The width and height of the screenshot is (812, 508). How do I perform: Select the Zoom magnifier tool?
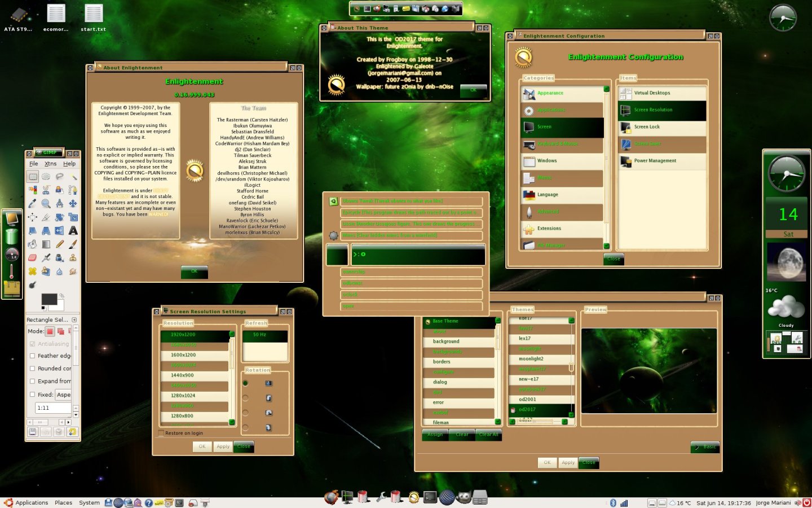click(46, 204)
